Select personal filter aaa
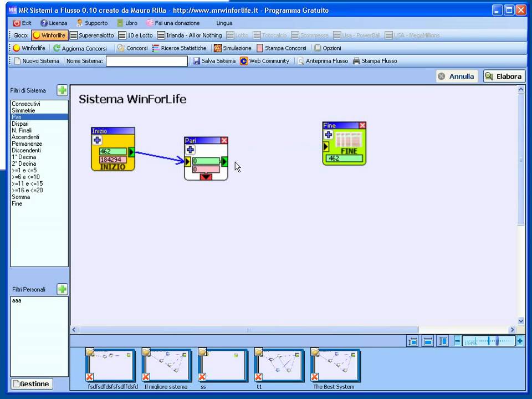532x399 pixels. click(x=39, y=300)
